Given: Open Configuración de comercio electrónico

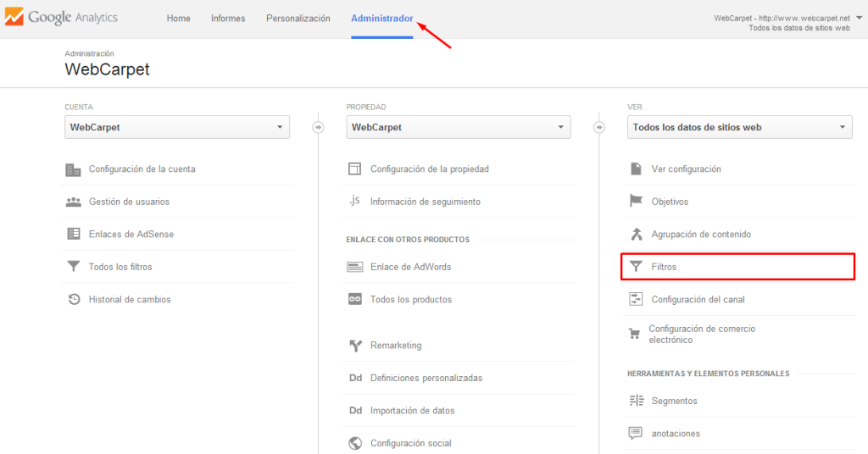Looking at the screenshot, I should (x=702, y=334).
